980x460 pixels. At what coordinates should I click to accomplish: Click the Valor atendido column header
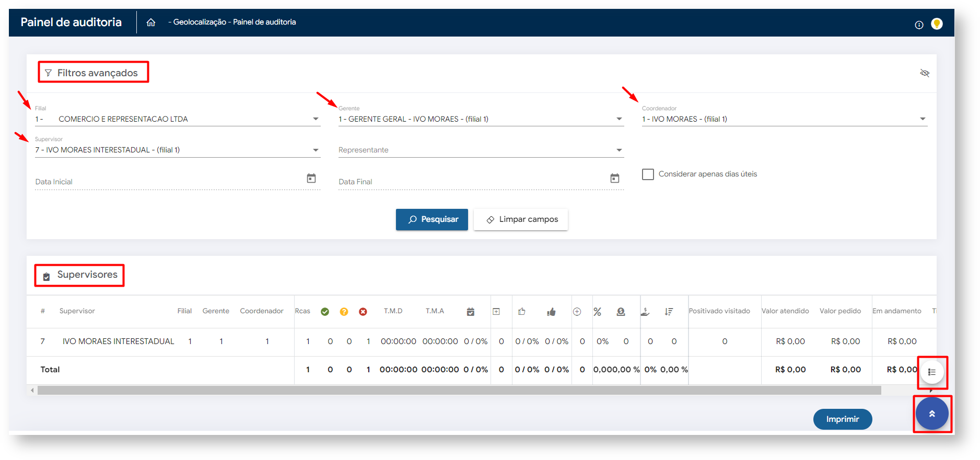[x=785, y=311]
